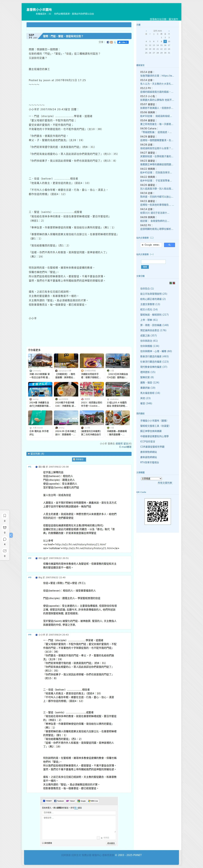Click the share arrow icon in floating sidebar
The width and height of the screenshot is (203, 868).
click(5, 551)
